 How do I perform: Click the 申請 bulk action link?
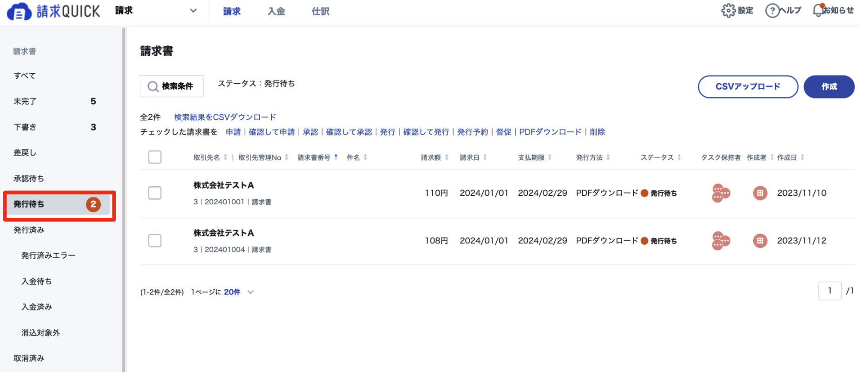(x=233, y=132)
